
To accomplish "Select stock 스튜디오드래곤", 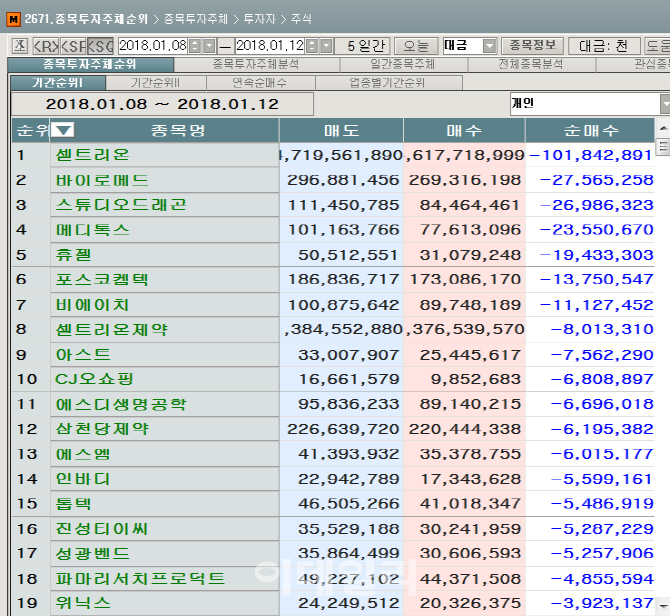I will tap(121, 205).
